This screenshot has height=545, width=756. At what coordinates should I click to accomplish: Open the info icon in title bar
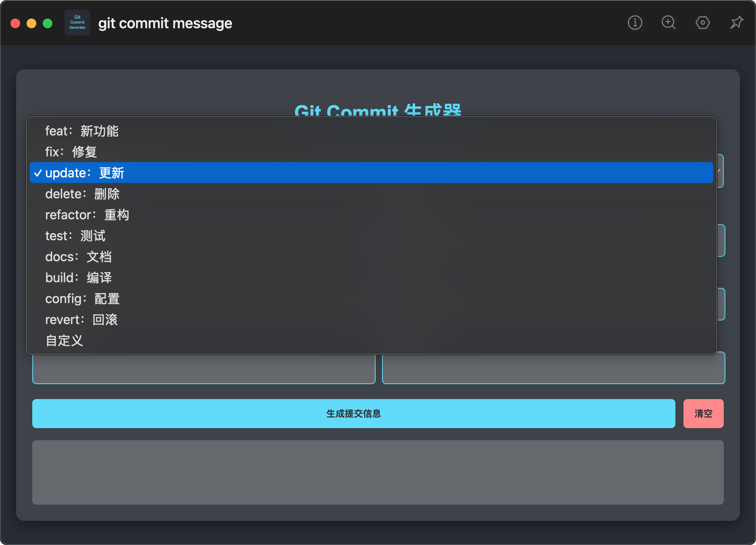[x=635, y=23]
